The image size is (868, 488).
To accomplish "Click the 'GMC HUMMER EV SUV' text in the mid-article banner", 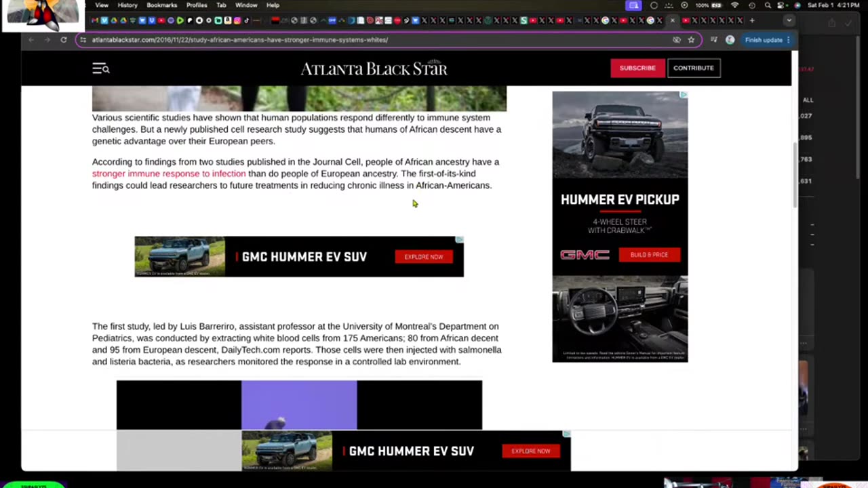I will click(304, 257).
